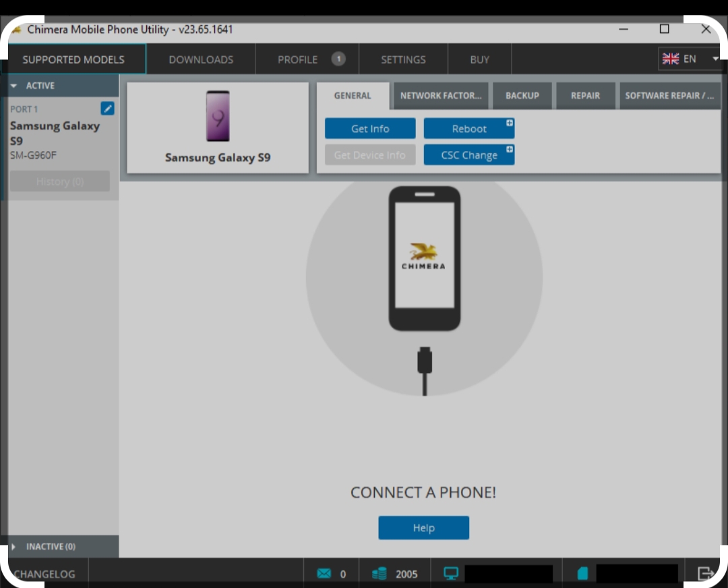Click the Chimera app logo in the title bar
Screen dimensions: 728x588
[x=16, y=30]
